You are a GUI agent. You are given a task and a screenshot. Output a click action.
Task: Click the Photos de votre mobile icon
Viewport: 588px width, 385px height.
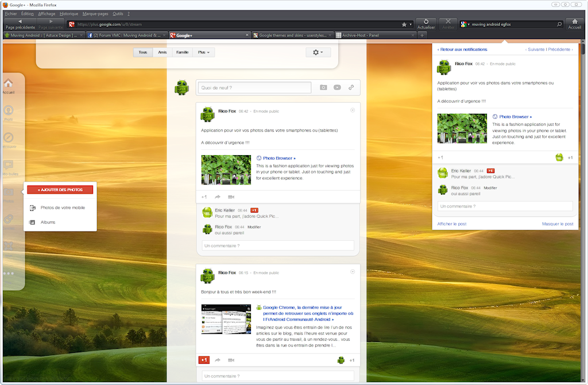click(x=33, y=208)
